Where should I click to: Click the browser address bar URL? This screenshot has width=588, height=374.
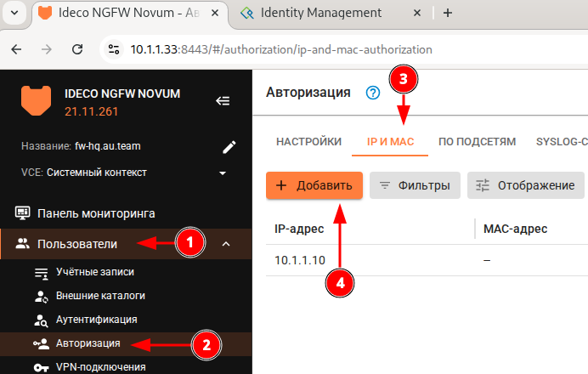tap(280, 49)
